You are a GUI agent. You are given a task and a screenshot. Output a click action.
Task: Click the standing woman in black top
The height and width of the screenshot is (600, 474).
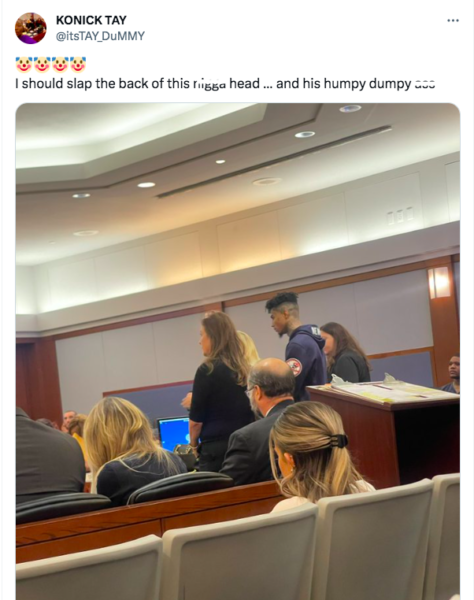coord(219,390)
